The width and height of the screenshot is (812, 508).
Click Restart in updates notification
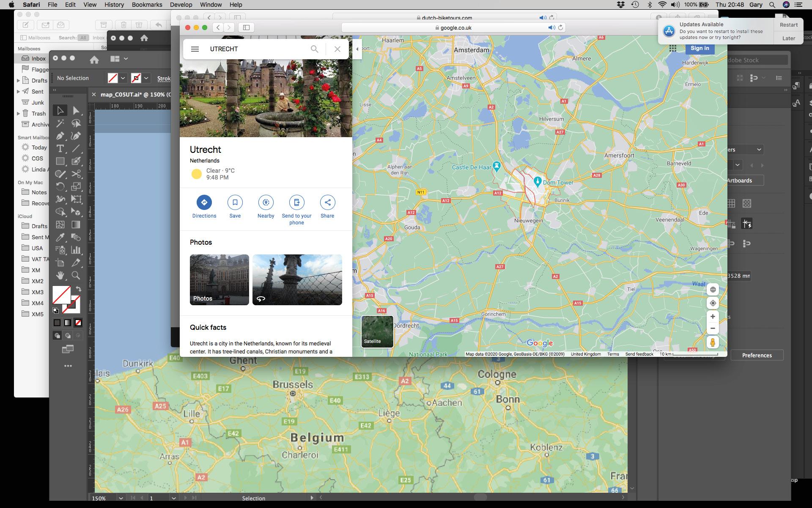(x=789, y=25)
